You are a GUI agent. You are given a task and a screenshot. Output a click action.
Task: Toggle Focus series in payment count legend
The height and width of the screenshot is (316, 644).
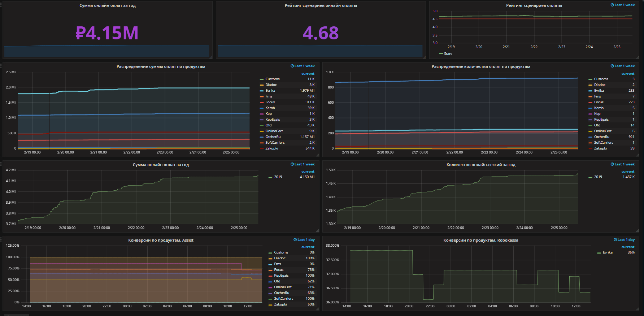(599, 102)
